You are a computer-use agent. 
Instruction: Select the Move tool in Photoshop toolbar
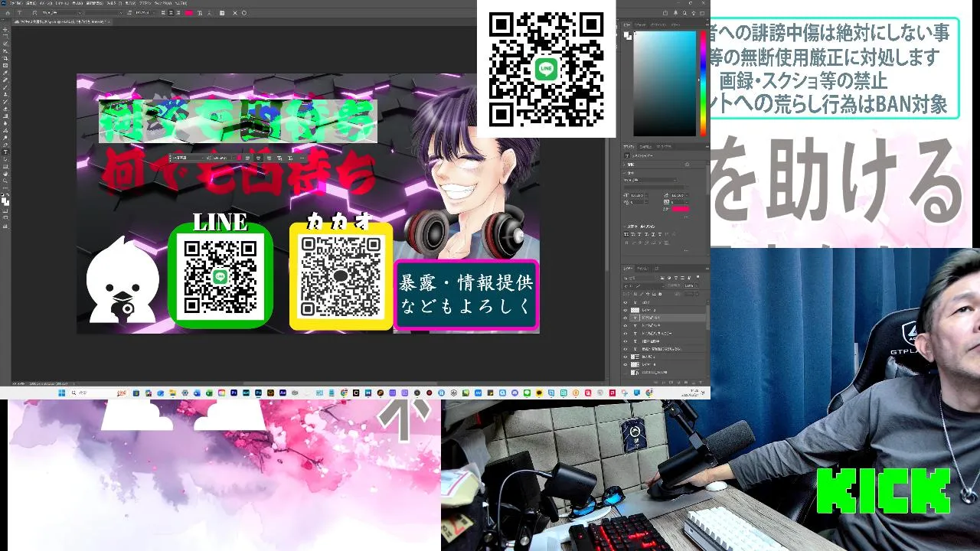[x=7, y=29]
